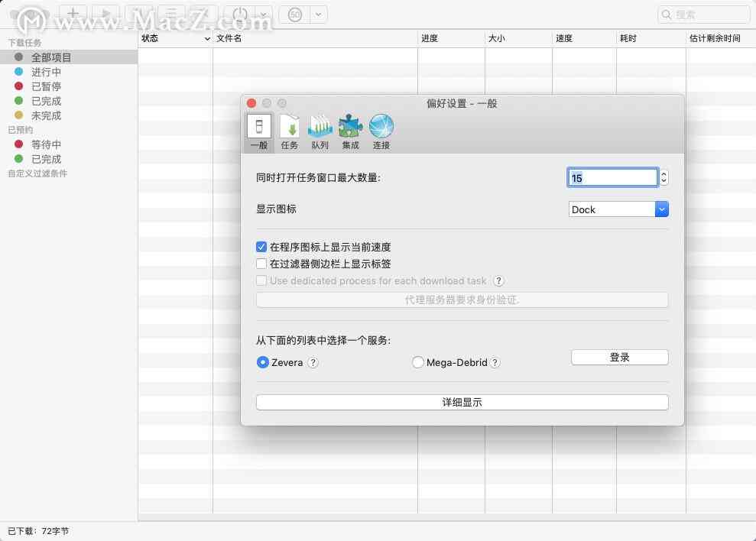The width and height of the screenshot is (756, 541).
Task: Click the blue dot beside 进行中
Action: pyautogui.click(x=19, y=71)
